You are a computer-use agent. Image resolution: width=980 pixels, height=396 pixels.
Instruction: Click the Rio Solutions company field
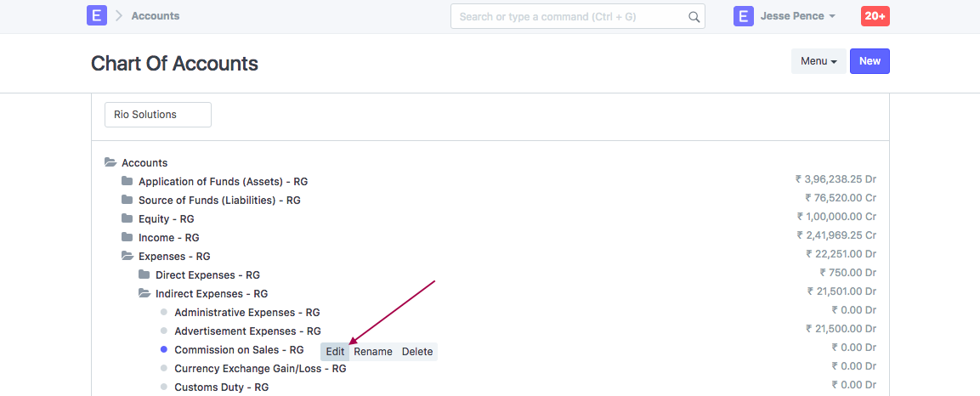pos(158,115)
